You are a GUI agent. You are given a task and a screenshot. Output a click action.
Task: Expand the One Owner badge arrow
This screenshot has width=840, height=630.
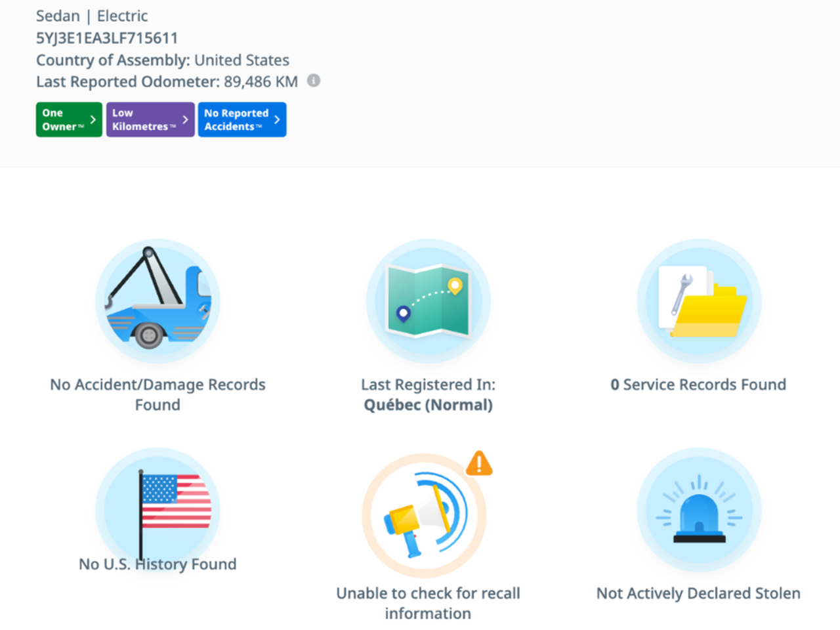[x=93, y=119]
